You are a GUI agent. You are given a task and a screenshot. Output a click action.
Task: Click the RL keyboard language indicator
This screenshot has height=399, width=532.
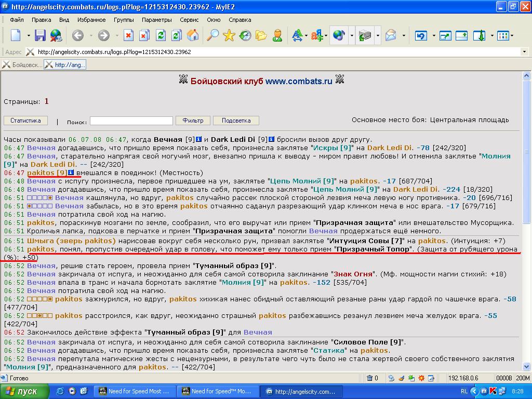[464, 391]
